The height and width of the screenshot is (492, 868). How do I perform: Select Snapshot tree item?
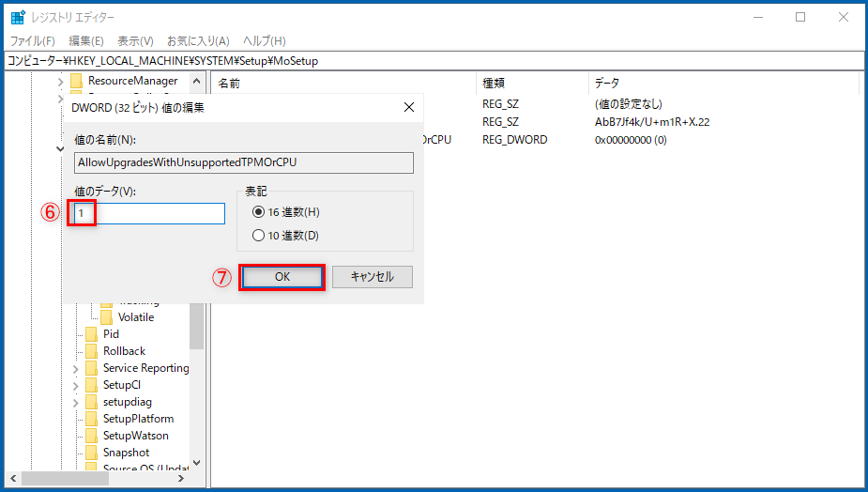tap(127, 453)
